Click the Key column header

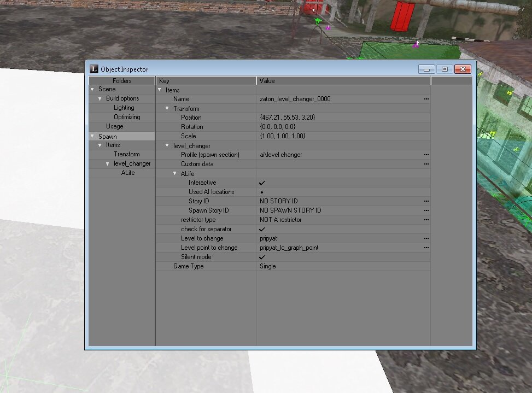(206, 80)
